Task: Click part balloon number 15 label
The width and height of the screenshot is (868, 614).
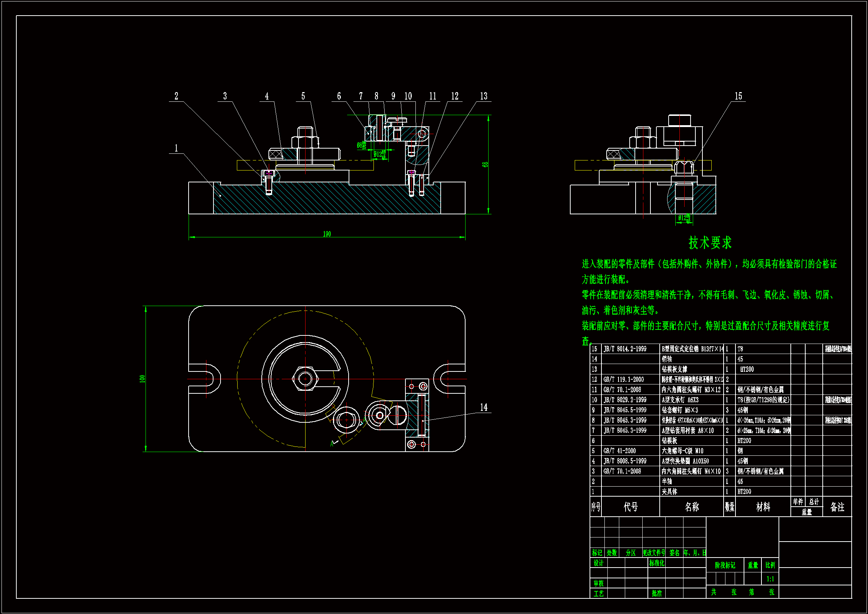Action: click(738, 96)
